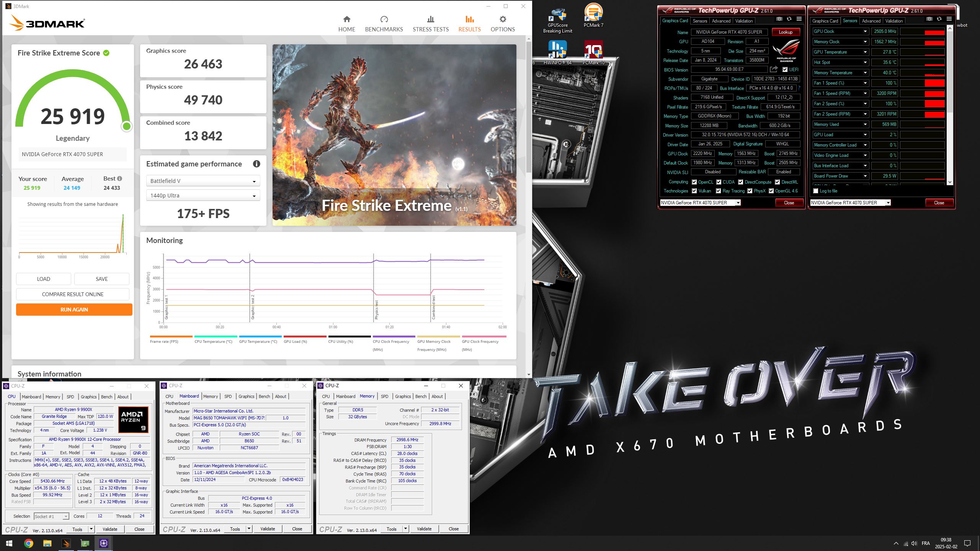The image size is (980, 551).
Task: Open Chrome from the taskbar
Action: click(28, 543)
